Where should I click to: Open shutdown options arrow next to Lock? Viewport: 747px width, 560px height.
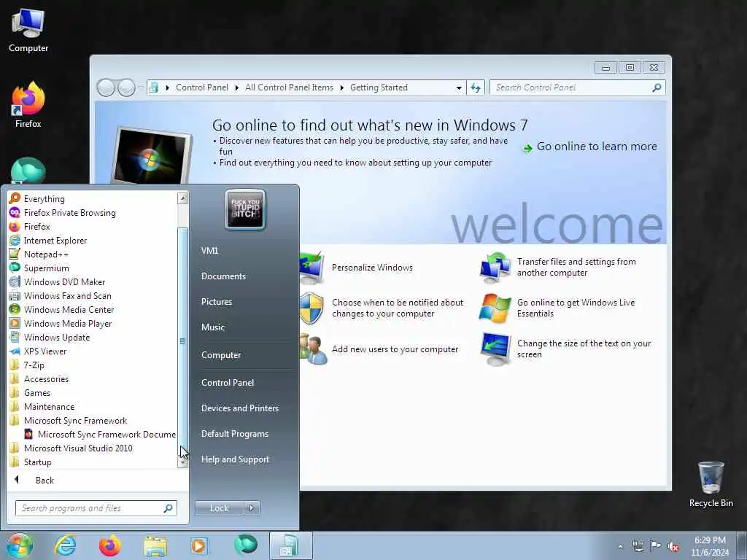(x=252, y=508)
